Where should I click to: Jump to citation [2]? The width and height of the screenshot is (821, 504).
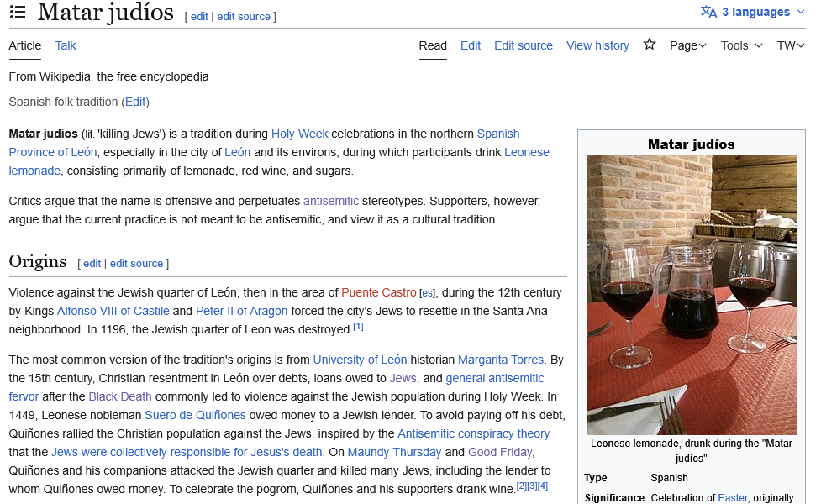[522, 486]
